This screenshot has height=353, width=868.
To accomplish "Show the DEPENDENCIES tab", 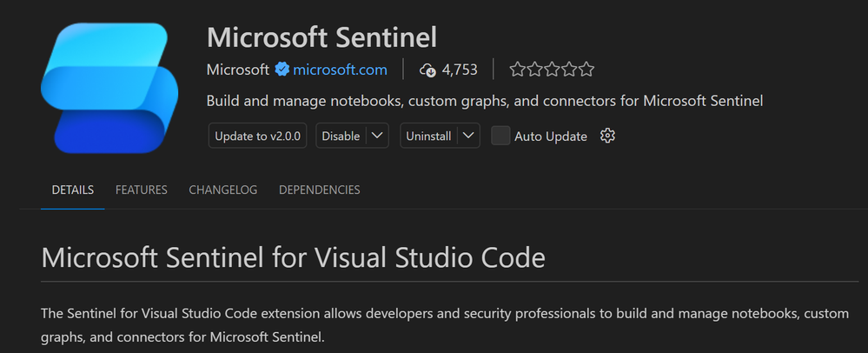I will pyautogui.click(x=319, y=190).
